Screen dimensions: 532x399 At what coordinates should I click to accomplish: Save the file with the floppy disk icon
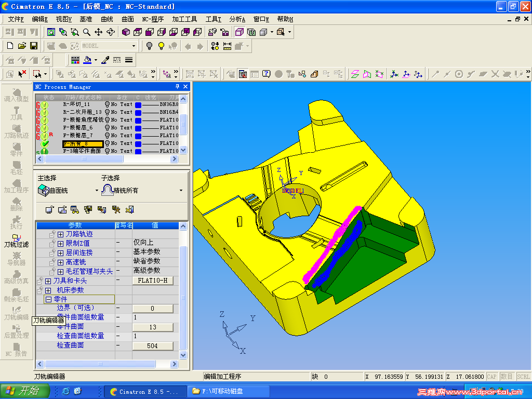pyautogui.click(x=34, y=46)
